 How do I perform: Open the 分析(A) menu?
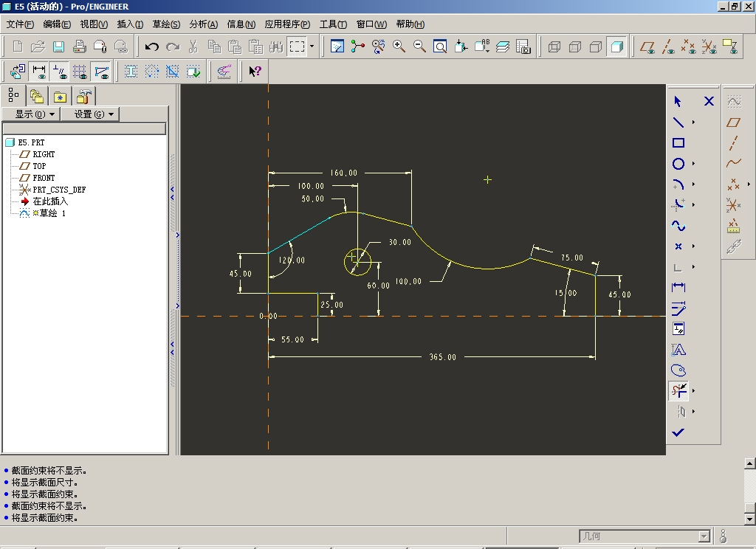click(204, 24)
